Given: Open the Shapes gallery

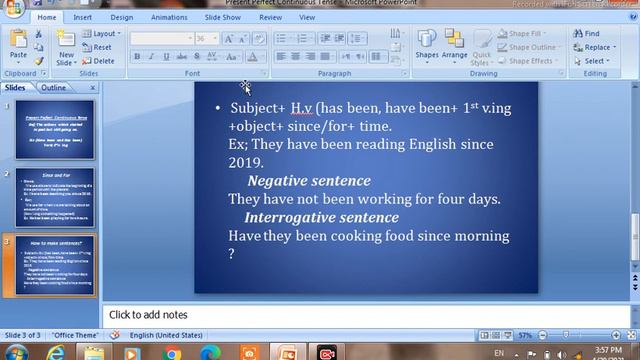Looking at the screenshot, I should click(427, 46).
